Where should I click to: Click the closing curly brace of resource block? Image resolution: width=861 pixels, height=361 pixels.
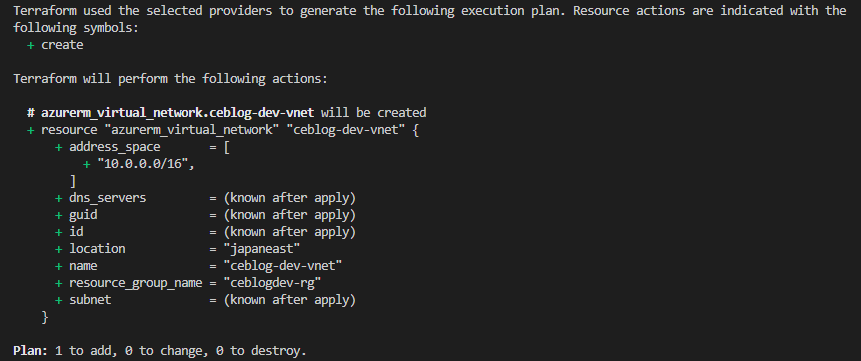click(x=45, y=317)
